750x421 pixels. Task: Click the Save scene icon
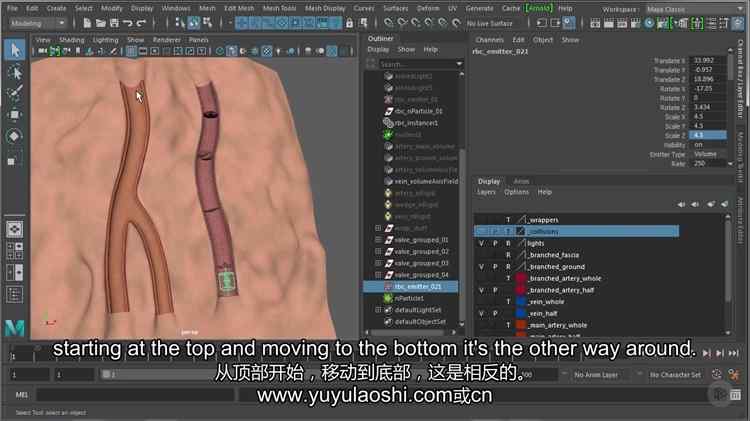[x=112, y=22]
